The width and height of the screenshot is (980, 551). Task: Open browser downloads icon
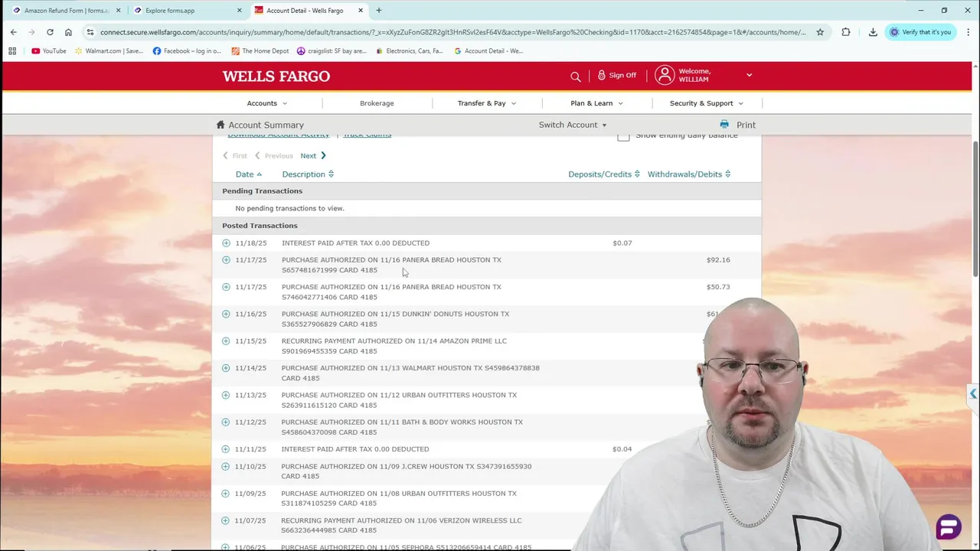pos(873,32)
